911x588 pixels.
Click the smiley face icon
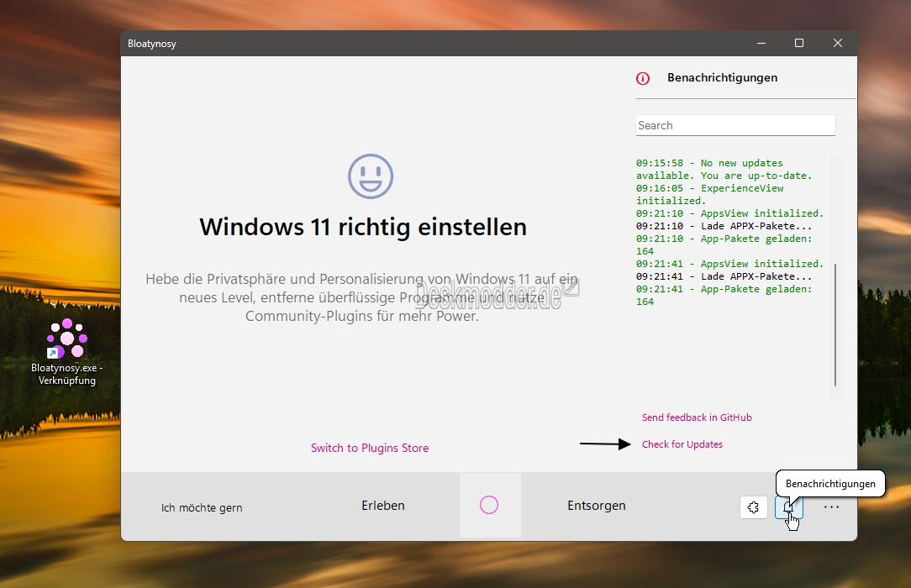[371, 176]
